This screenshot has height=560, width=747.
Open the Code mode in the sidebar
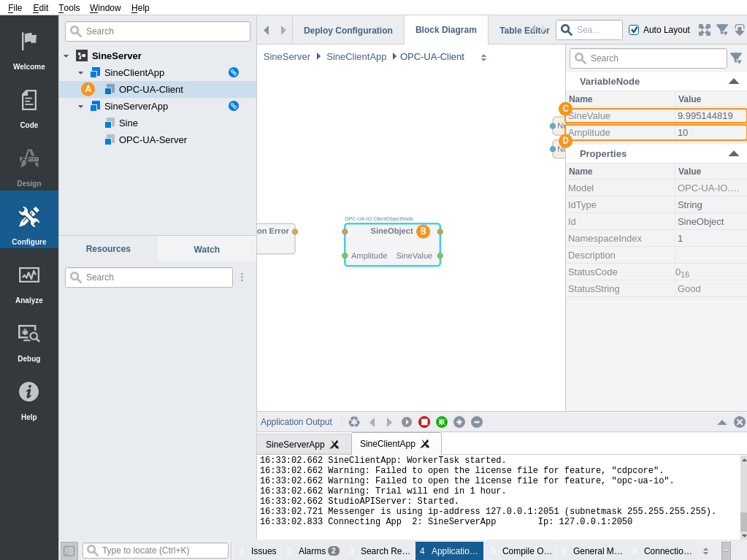pos(29,107)
